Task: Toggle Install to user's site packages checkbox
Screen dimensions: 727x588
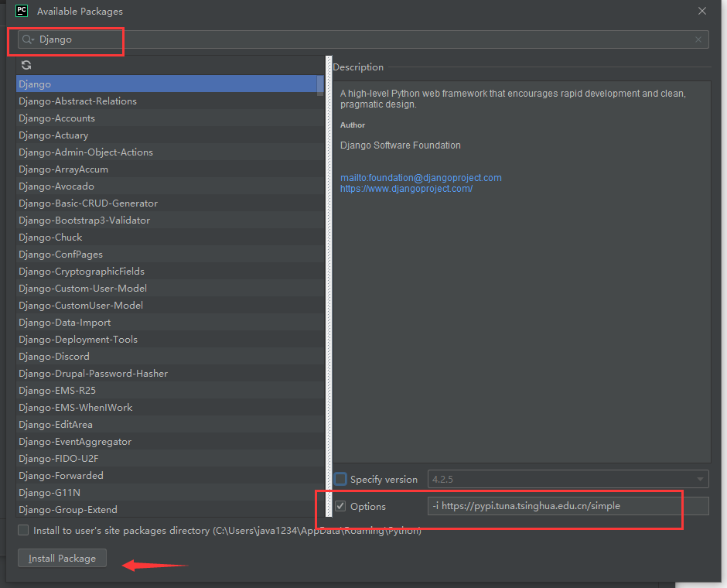Action: (24, 531)
